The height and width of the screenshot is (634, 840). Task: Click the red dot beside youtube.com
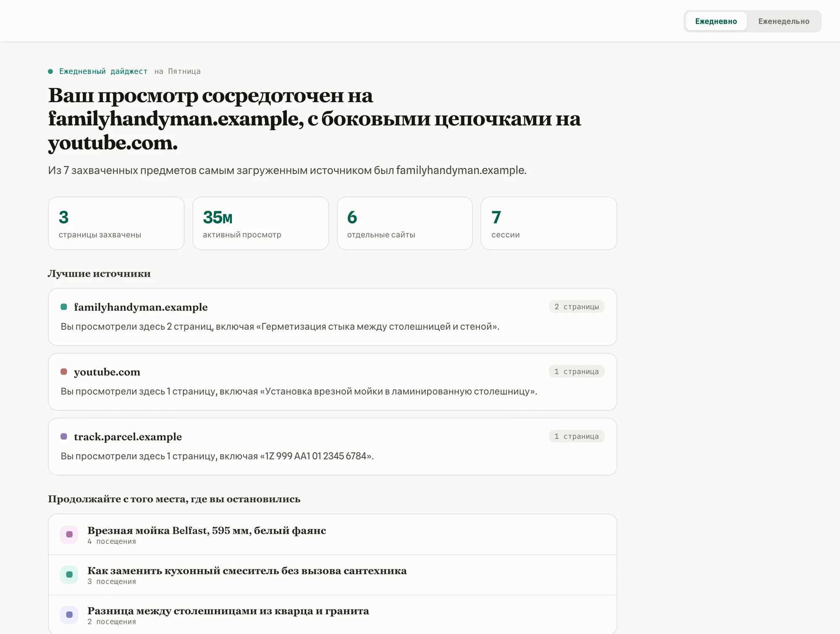64,372
